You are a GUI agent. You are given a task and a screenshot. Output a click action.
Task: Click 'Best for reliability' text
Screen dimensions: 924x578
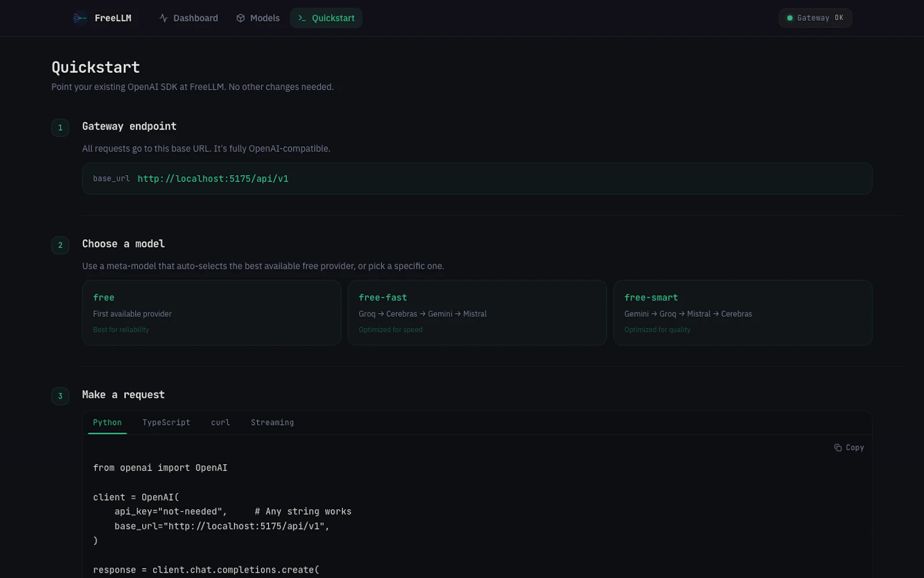click(x=121, y=329)
